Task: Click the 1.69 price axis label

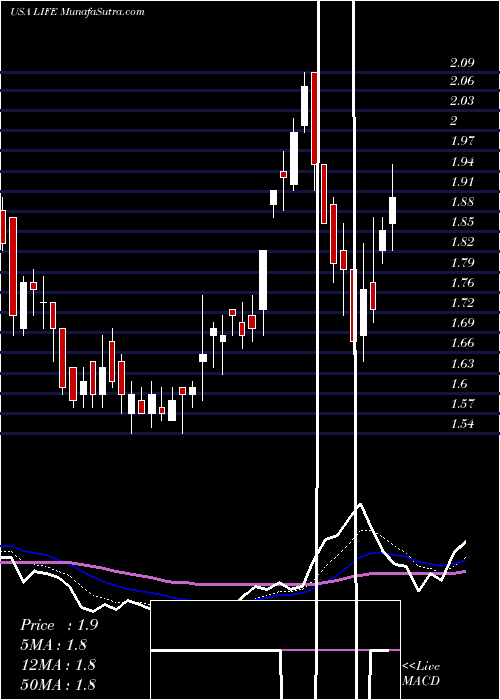Action: click(x=462, y=323)
